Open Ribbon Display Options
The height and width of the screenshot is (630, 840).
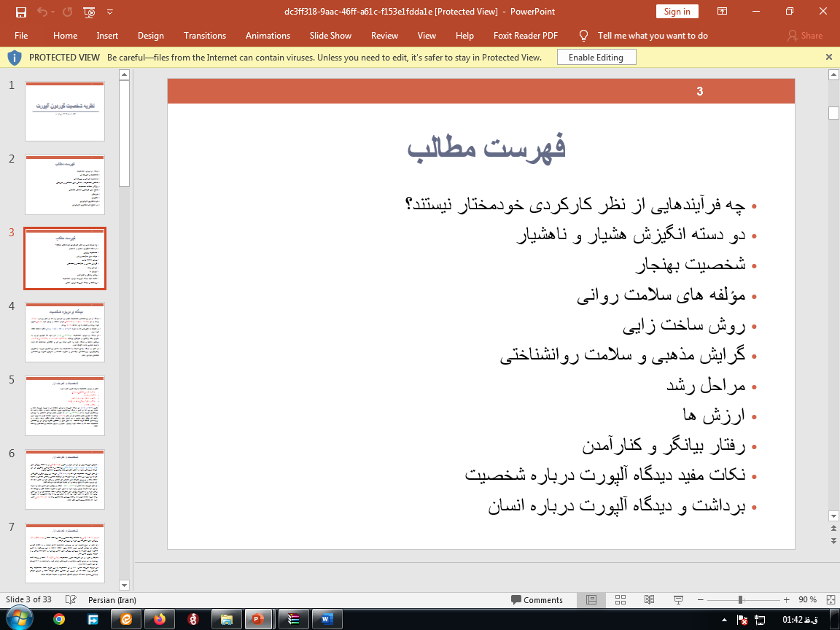(722, 11)
